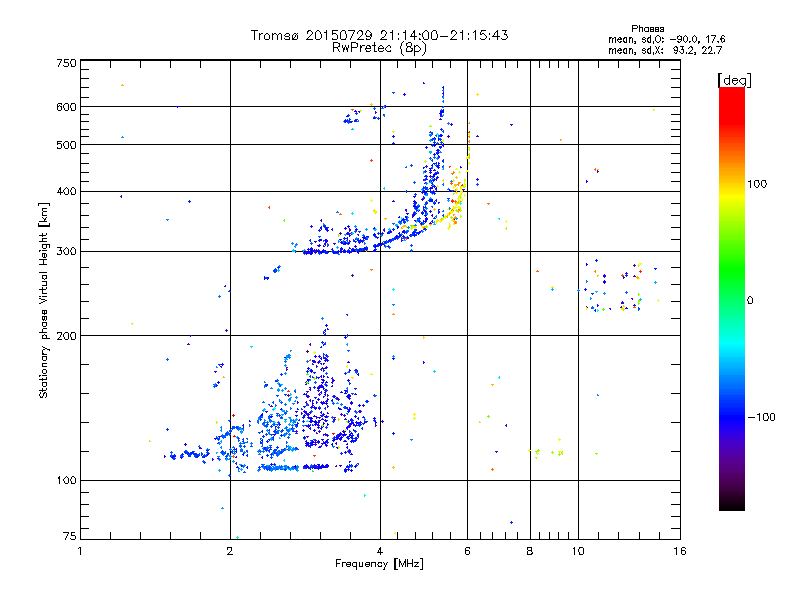The width and height of the screenshot is (800, 600).
Task: Click the '300' y-axis tick label
Action: [x=66, y=252]
